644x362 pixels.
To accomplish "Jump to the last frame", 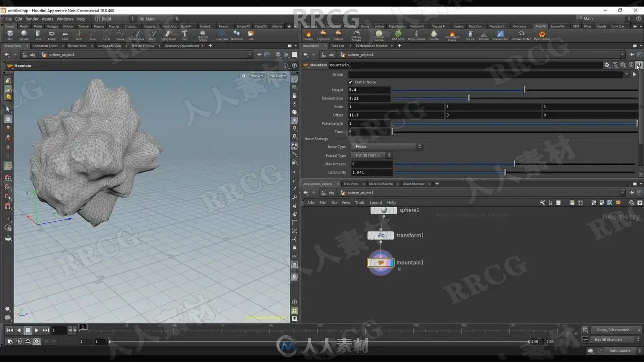I will pos(46,330).
